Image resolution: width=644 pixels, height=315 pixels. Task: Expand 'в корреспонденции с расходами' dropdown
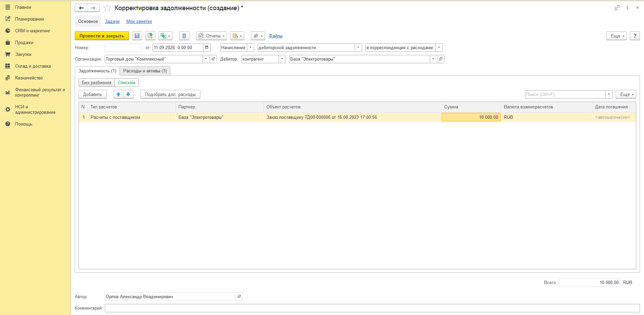tap(439, 47)
